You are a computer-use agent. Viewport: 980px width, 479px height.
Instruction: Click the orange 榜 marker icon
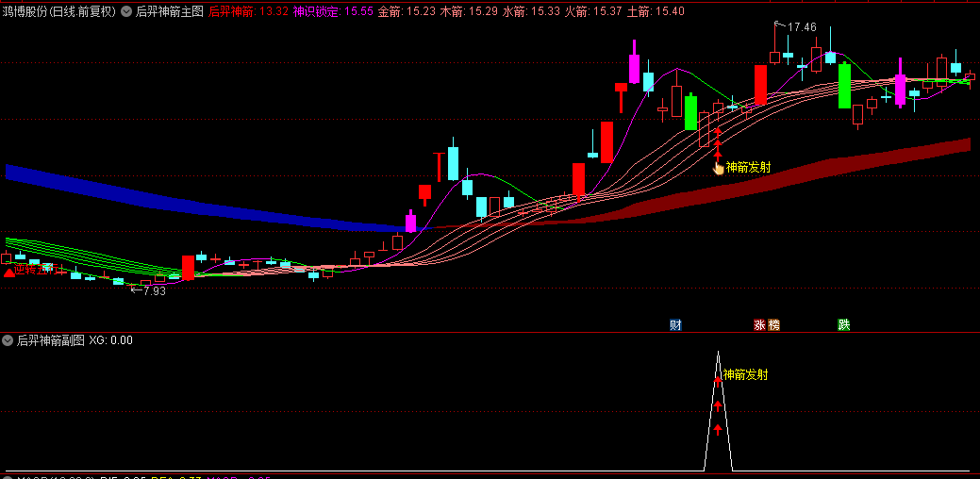tap(774, 324)
